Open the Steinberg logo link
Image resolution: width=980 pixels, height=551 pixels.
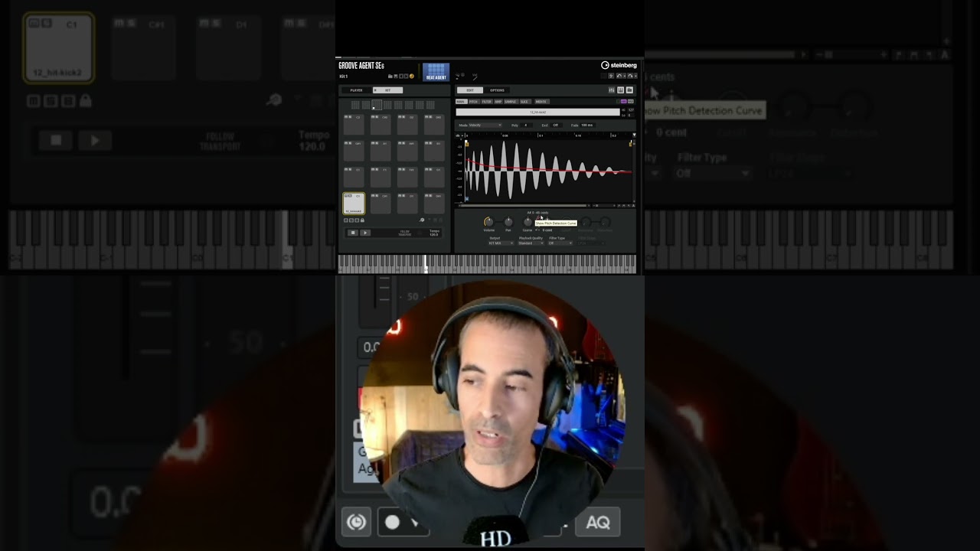click(619, 65)
